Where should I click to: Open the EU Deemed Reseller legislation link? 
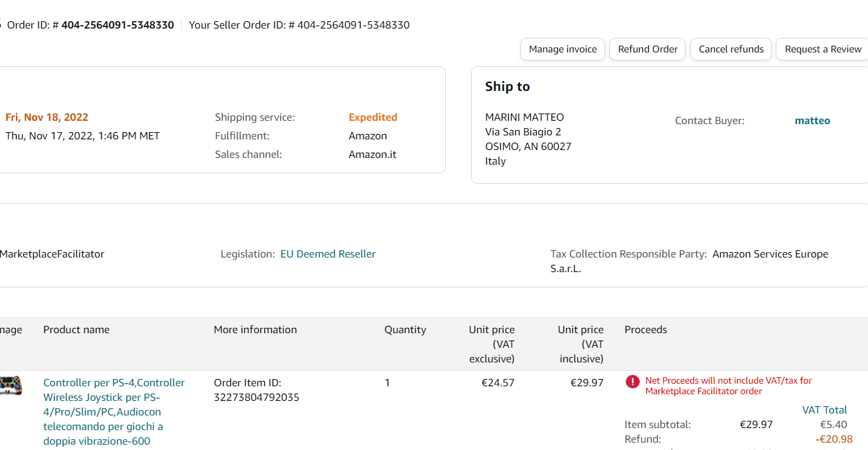click(328, 254)
